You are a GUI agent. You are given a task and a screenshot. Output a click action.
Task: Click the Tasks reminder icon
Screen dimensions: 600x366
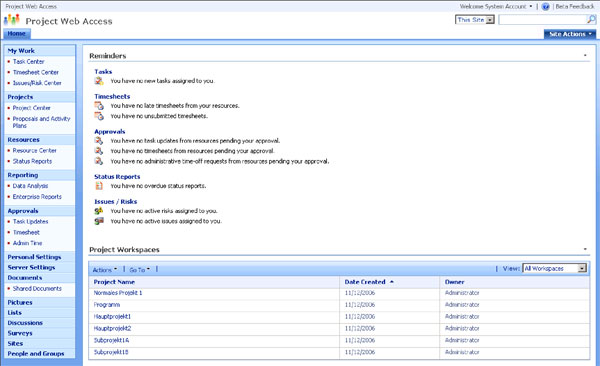pyautogui.click(x=99, y=81)
